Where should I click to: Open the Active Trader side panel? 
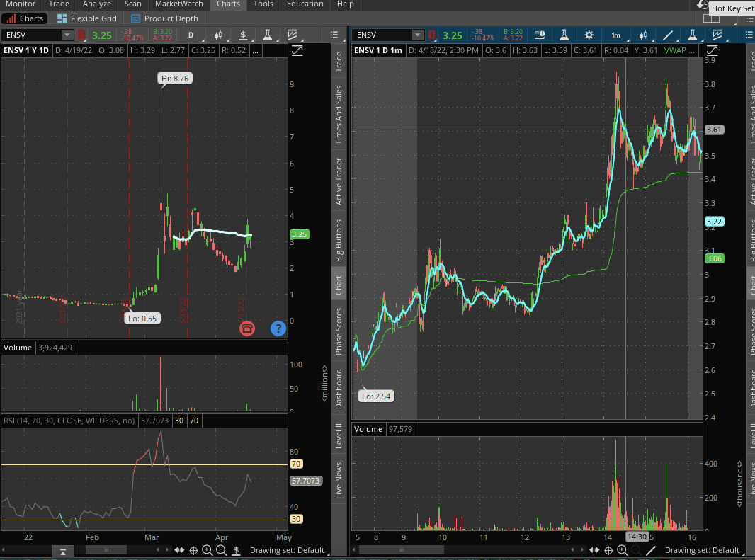[x=339, y=181]
